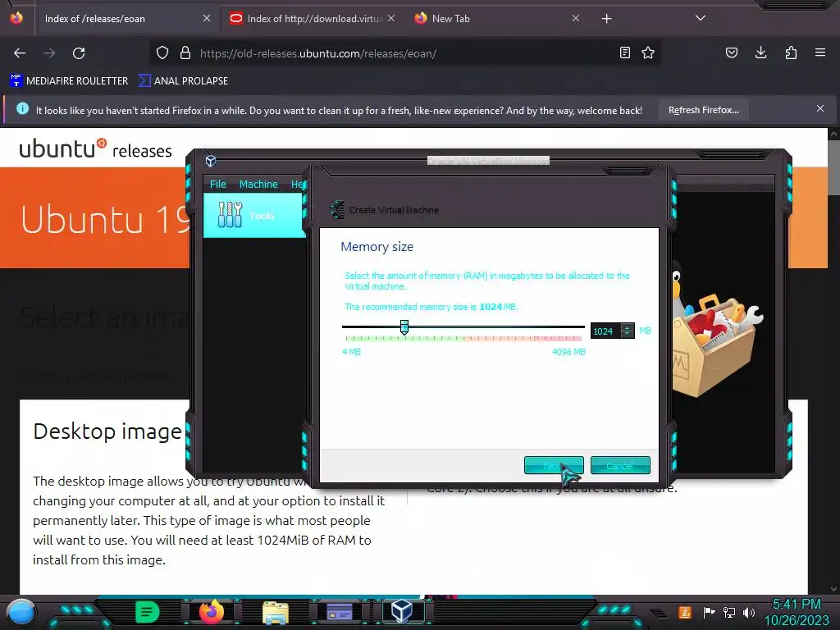This screenshot has width=840, height=630.
Task: Click the back arrow icon in the Create Virtual Machine wizard
Action: click(337, 209)
